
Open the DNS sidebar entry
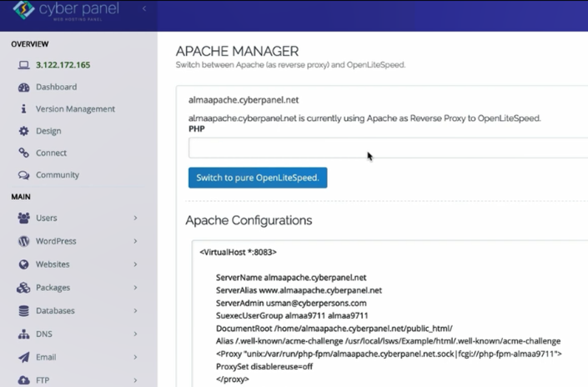[44, 334]
